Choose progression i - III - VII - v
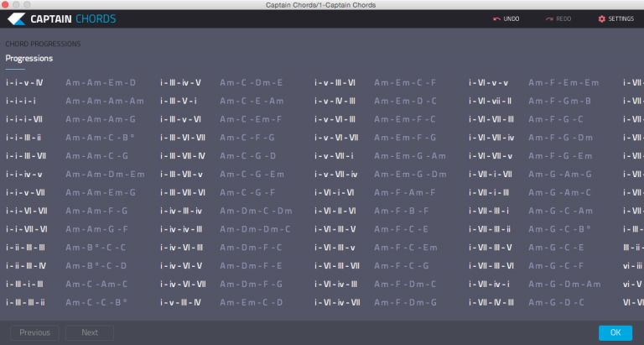 [181, 175]
